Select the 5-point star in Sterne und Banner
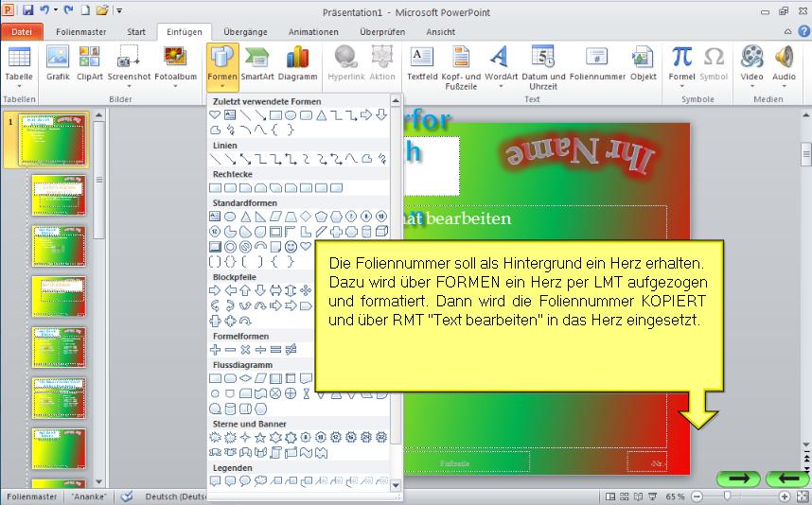812x505 pixels. (259, 438)
